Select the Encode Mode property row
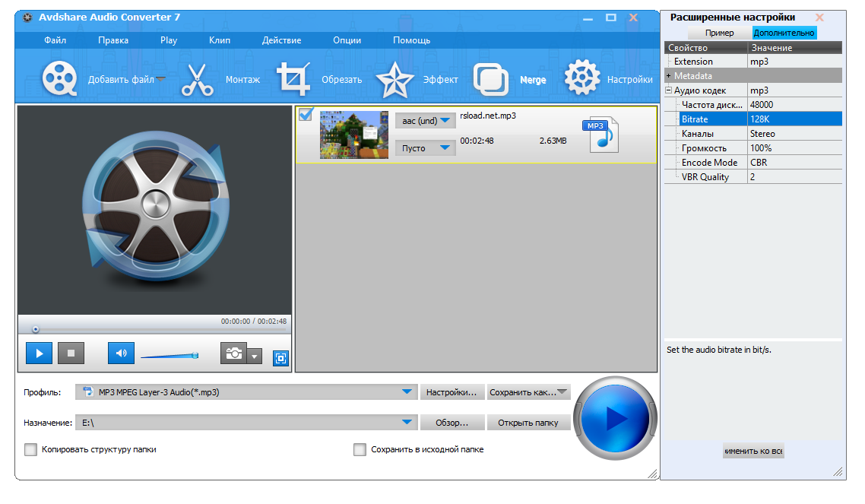This screenshot has width=865, height=504. tap(760, 162)
